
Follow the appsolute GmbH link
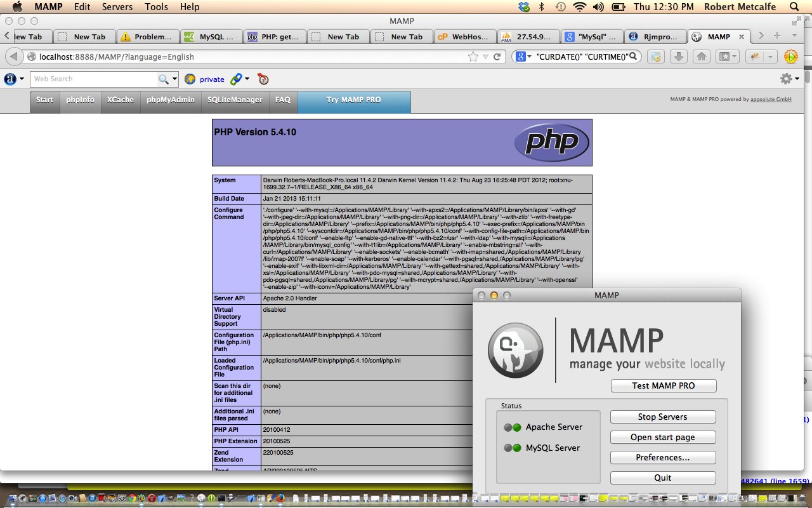coord(771,99)
